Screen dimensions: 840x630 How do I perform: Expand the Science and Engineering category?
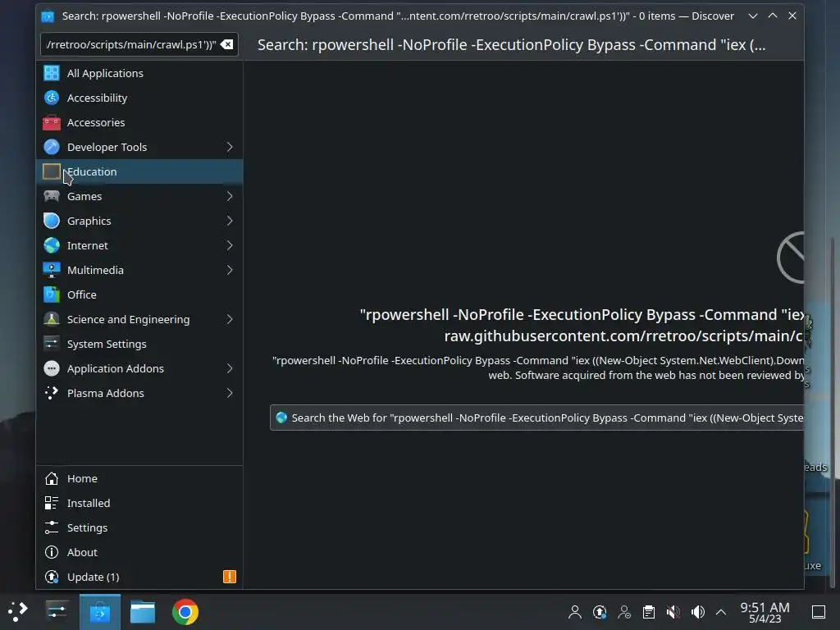pyautogui.click(x=230, y=319)
